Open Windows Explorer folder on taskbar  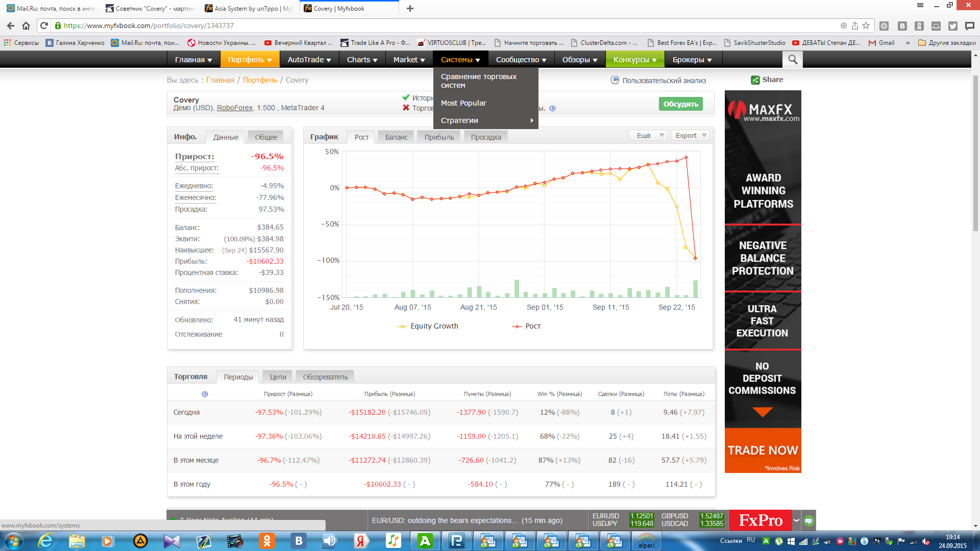coord(77,541)
